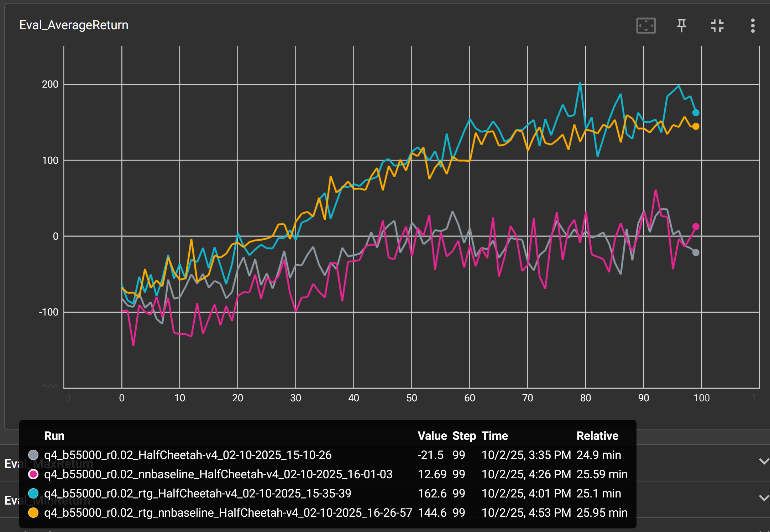Pin the Eval_AverageReturn card
This screenshot has width=770, height=532.
click(681, 26)
